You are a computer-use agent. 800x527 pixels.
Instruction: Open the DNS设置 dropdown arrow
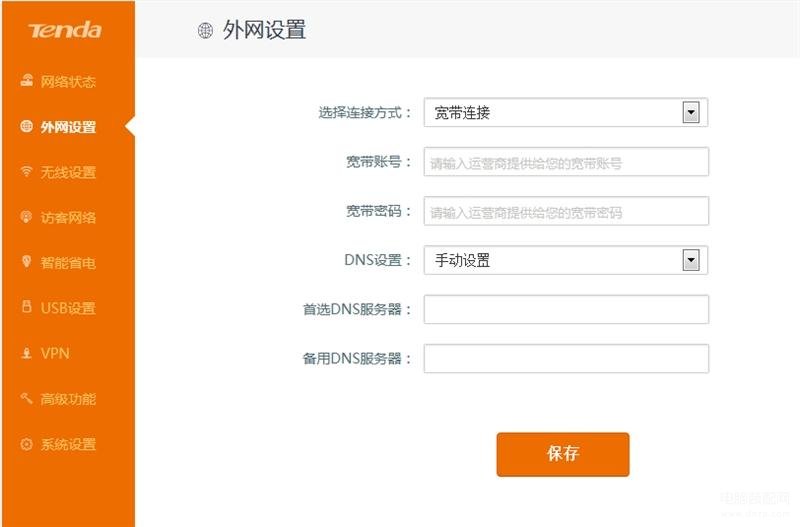(691, 260)
